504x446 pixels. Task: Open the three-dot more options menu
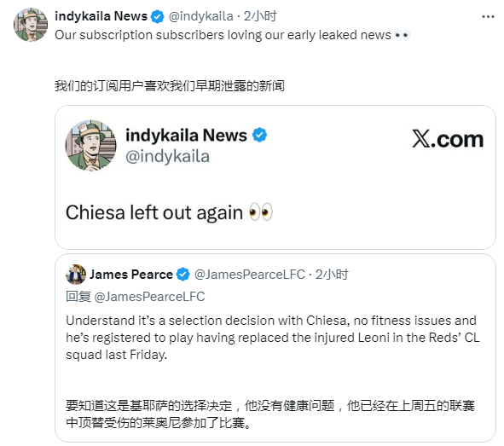click(488, 17)
